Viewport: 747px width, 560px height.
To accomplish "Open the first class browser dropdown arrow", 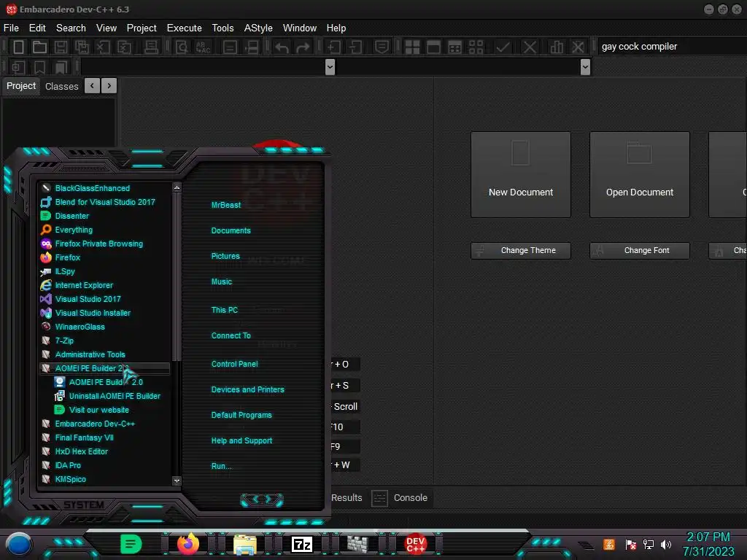I will pos(330,67).
